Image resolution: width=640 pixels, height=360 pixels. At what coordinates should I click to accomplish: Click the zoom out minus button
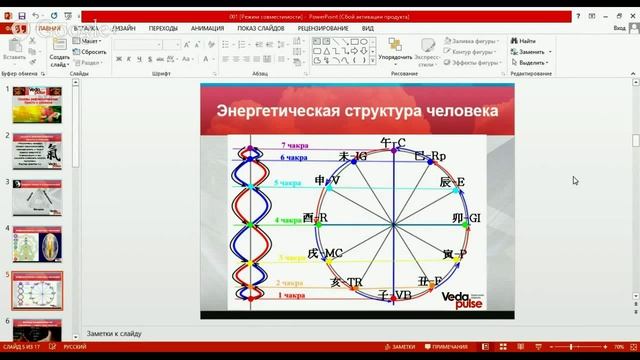pyautogui.click(x=551, y=347)
